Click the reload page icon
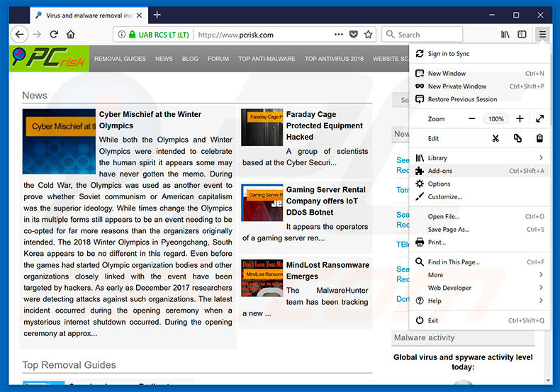This screenshot has height=392, width=560. pos(54,34)
